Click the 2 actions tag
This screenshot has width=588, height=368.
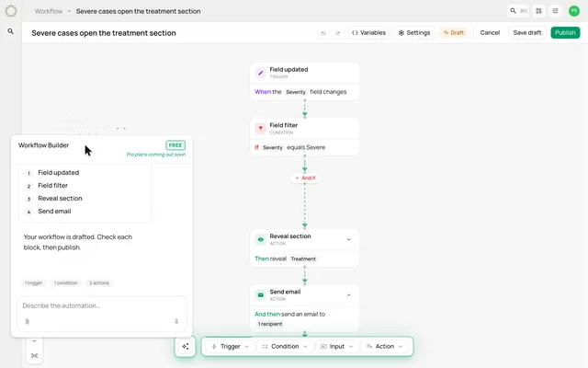[x=99, y=282]
